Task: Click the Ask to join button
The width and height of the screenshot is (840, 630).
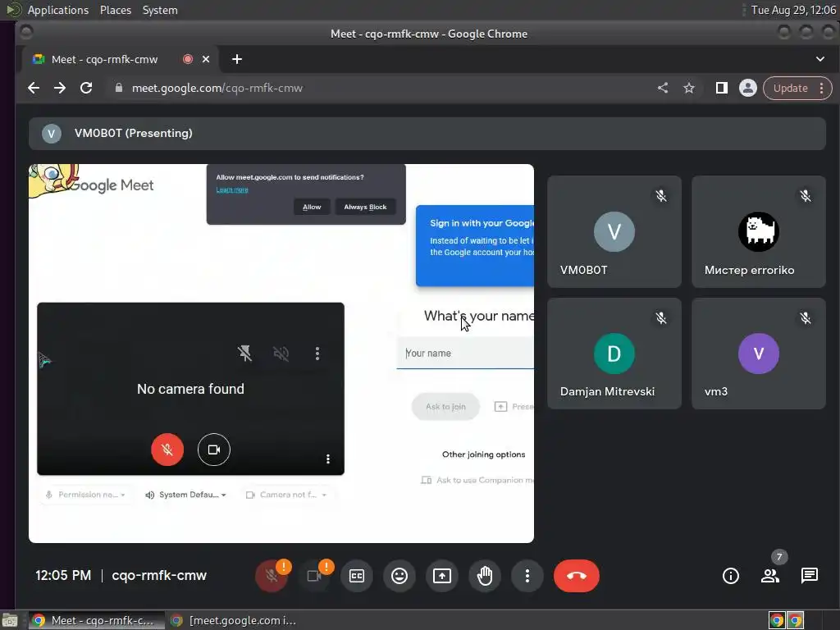Action: (445, 407)
